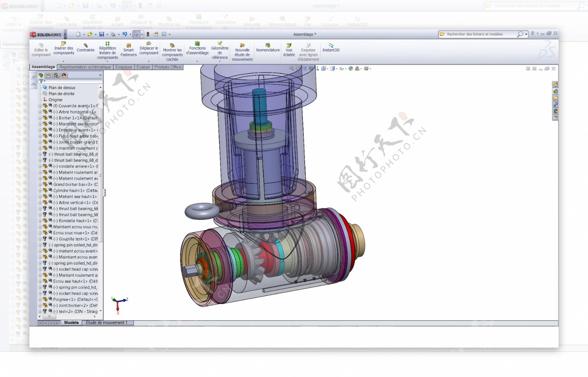Select the Origine tree item
The height and width of the screenshot is (377, 588).
55,100
